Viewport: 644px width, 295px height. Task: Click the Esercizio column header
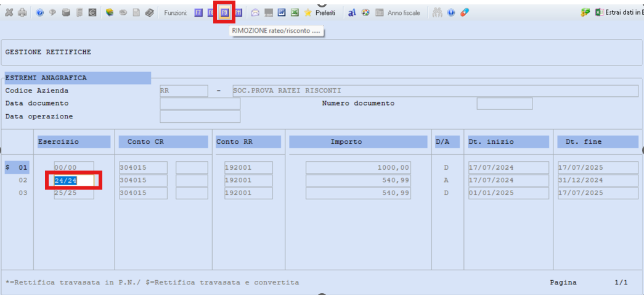[74, 141]
